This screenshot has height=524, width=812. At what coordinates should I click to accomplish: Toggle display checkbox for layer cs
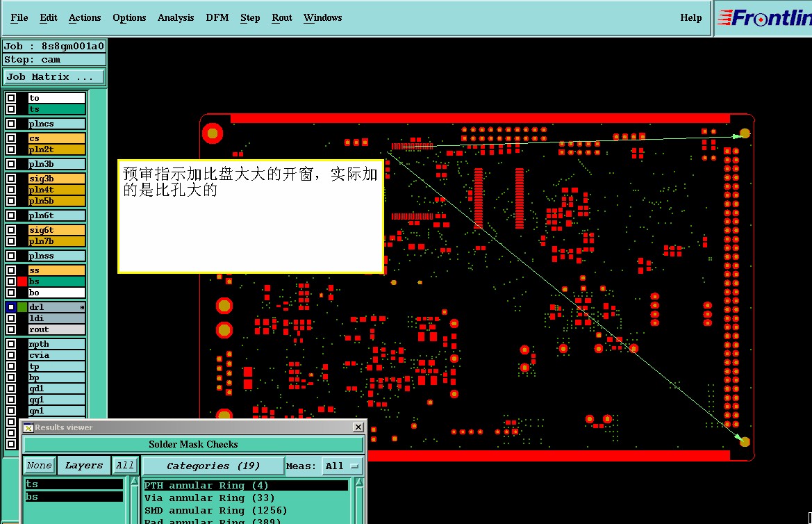[x=11, y=138]
